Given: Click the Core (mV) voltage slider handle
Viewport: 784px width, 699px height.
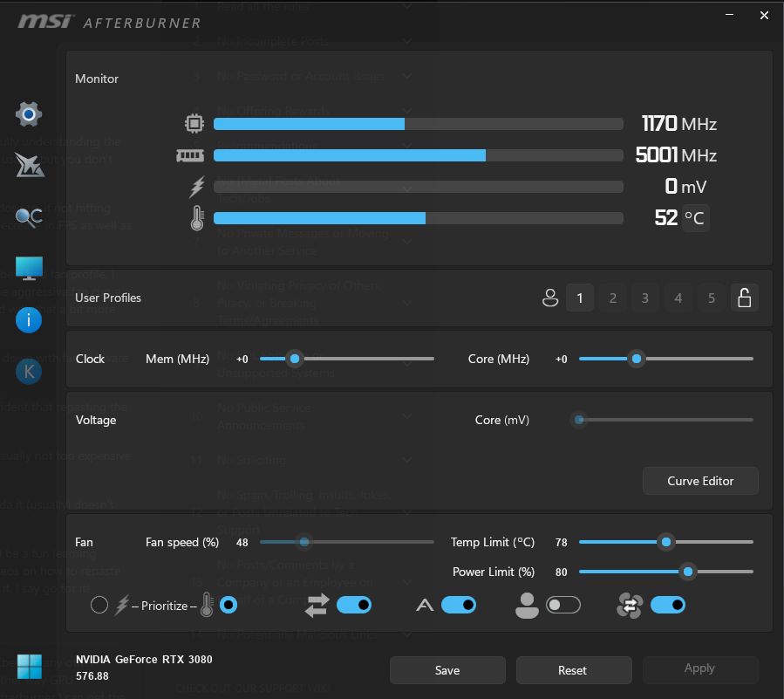Looking at the screenshot, I should point(580,420).
